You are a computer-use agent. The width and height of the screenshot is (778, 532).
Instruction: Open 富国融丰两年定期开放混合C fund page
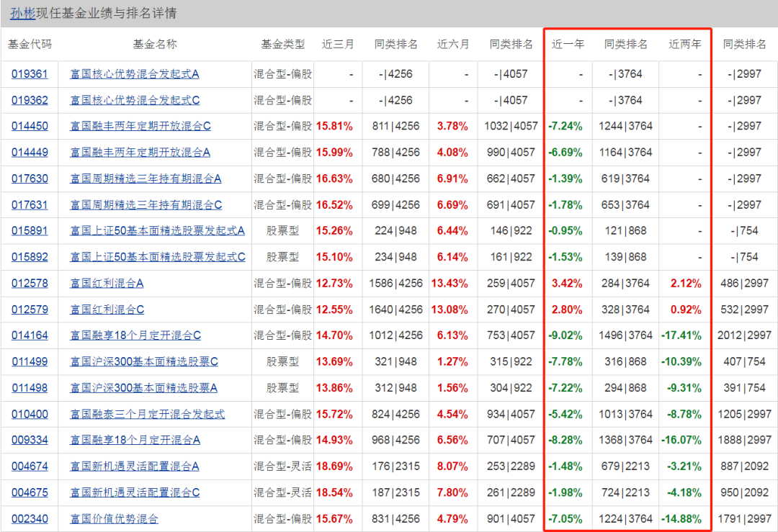coord(140,126)
